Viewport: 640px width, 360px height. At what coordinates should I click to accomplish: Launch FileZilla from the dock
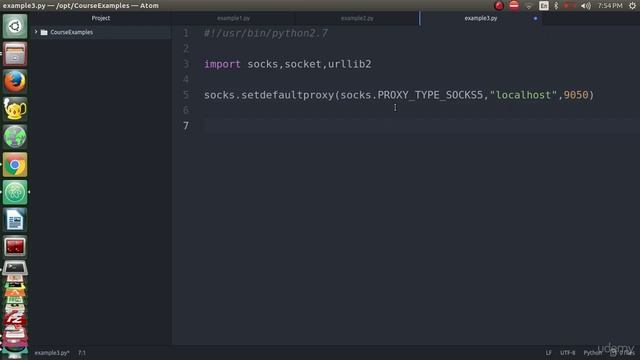pyautogui.click(x=15, y=318)
